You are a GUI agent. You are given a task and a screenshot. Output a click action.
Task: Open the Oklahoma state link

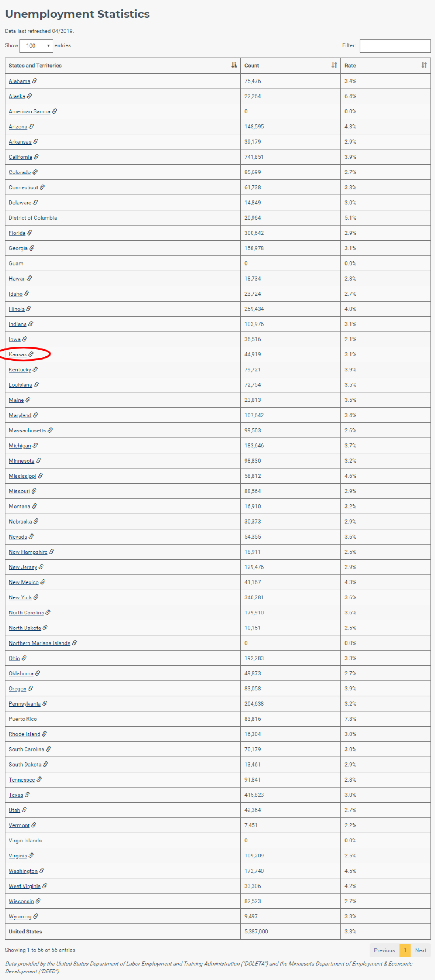21,673
